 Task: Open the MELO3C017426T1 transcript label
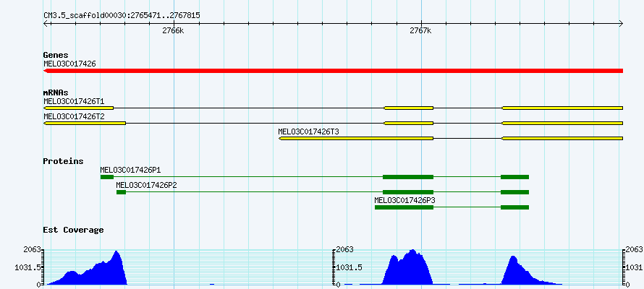[74, 101]
